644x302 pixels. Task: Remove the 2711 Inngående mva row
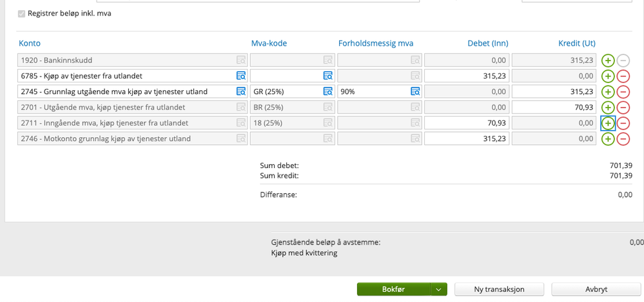tap(623, 123)
